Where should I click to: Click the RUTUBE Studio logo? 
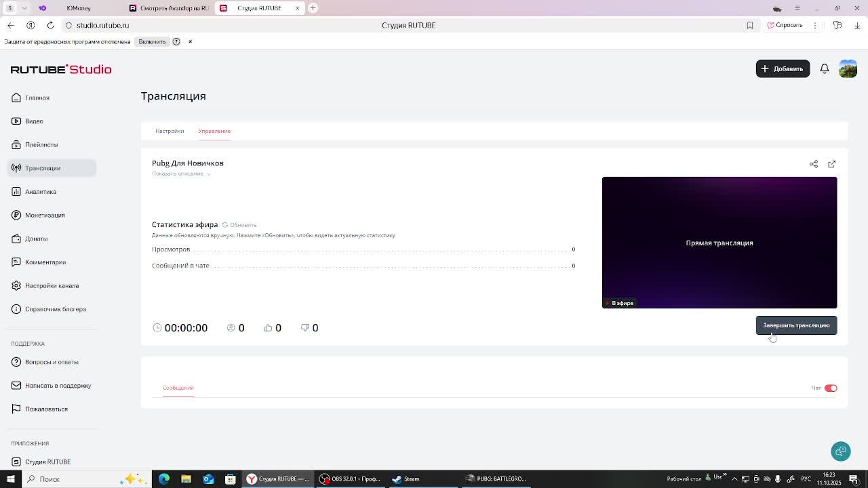61,69
